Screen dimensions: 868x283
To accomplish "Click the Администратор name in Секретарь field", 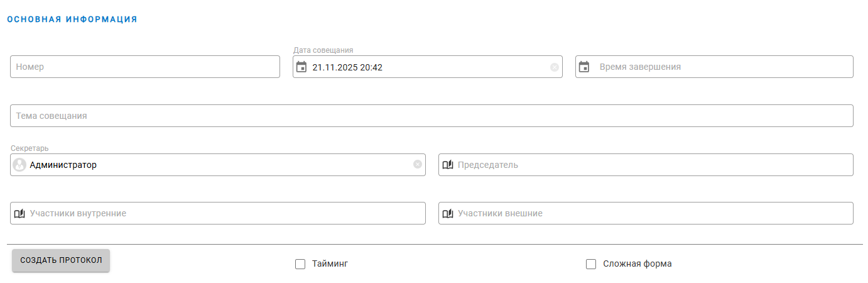I will pos(63,165).
